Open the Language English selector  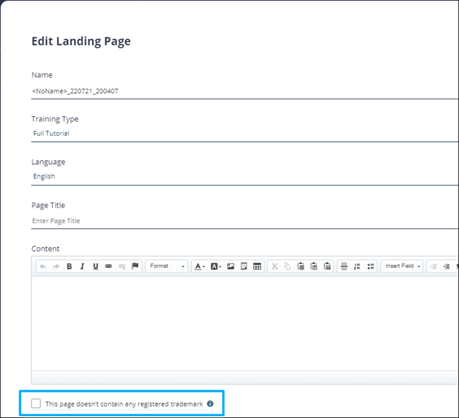pos(245,176)
